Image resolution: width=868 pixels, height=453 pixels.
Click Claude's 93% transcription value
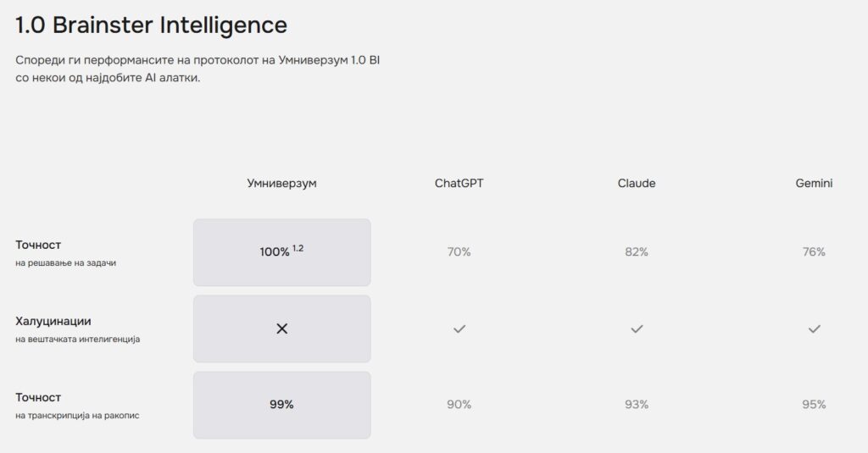[x=637, y=405]
